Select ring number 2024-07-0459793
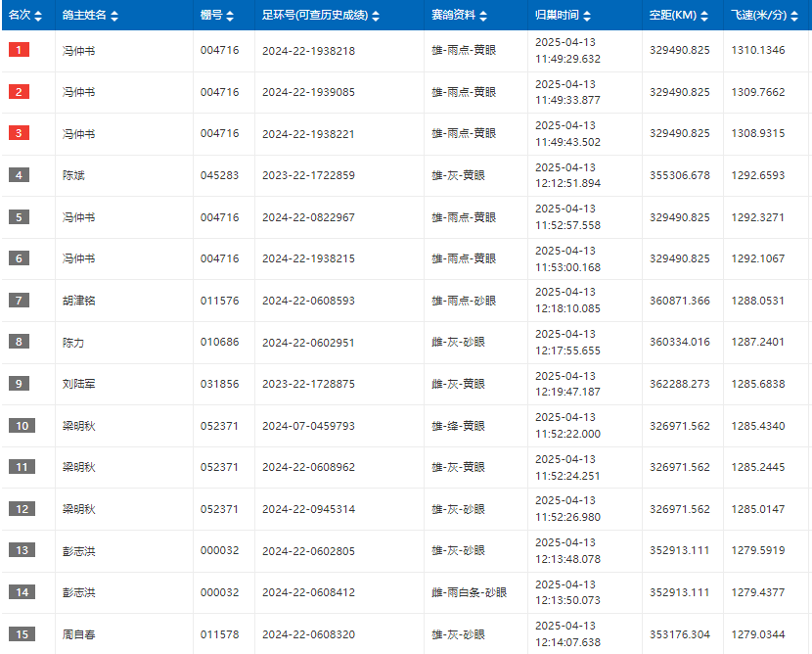The width and height of the screenshot is (812, 654). (308, 426)
